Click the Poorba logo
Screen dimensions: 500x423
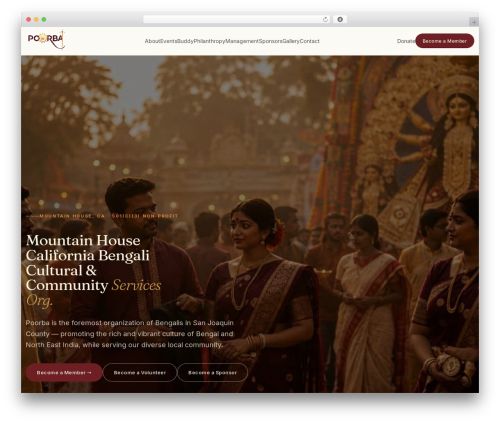tap(46, 39)
